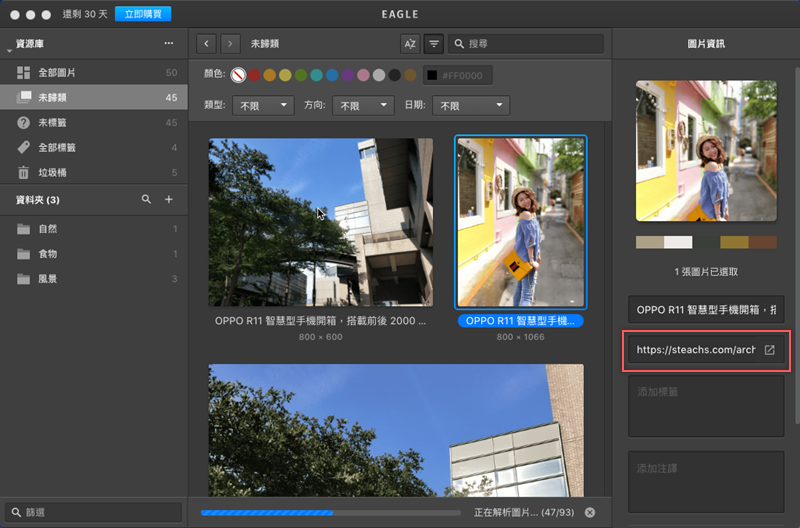
Task: Click the back navigation arrow
Action: [x=207, y=44]
